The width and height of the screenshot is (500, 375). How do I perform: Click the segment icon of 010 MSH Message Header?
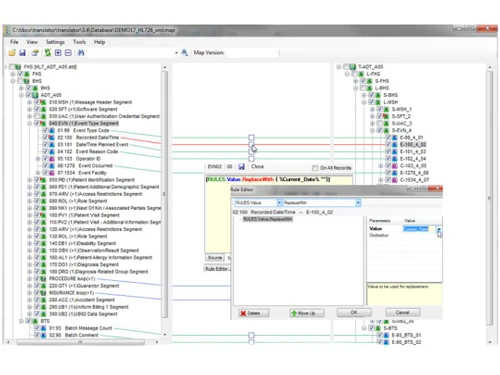pos(43,102)
